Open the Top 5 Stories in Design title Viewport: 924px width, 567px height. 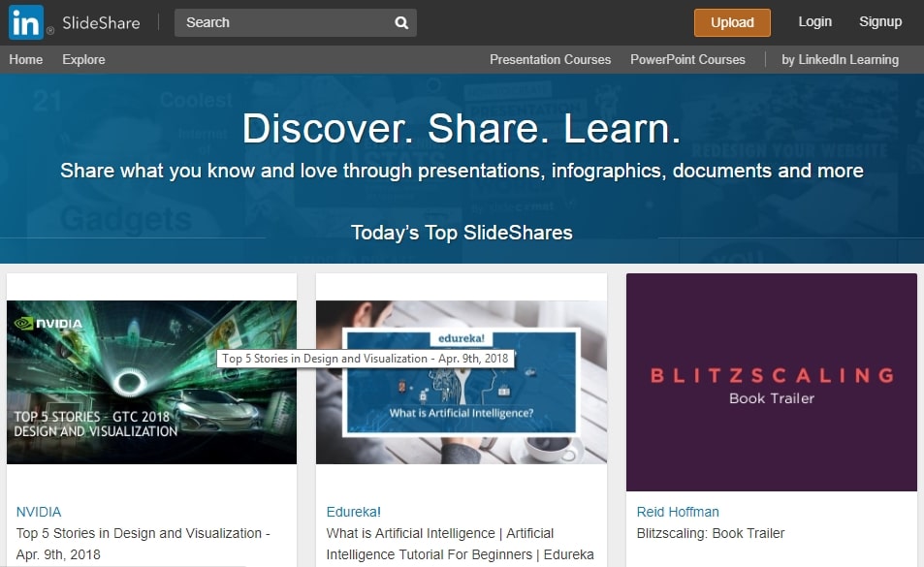pyautogui.click(x=143, y=544)
